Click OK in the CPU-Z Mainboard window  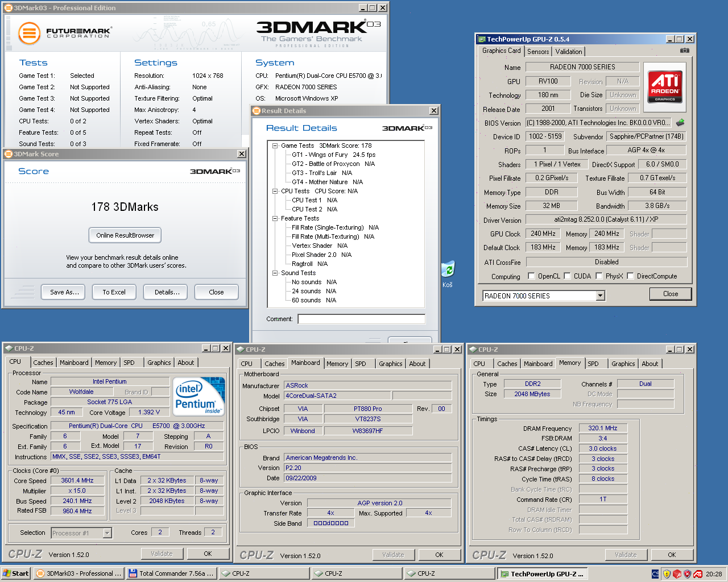point(439,555)
